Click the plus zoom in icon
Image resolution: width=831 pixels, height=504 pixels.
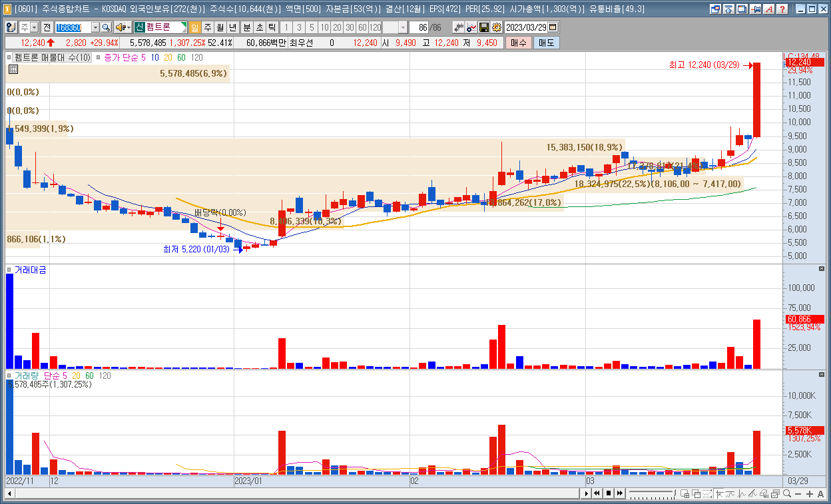pyautogui.click(x=809, y=493)
